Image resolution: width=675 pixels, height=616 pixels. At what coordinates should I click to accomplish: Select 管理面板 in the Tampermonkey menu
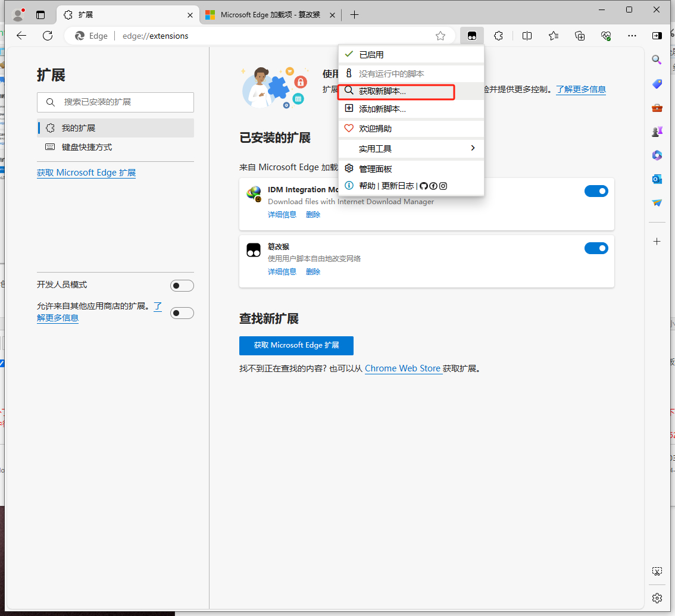tap(375, 169)
